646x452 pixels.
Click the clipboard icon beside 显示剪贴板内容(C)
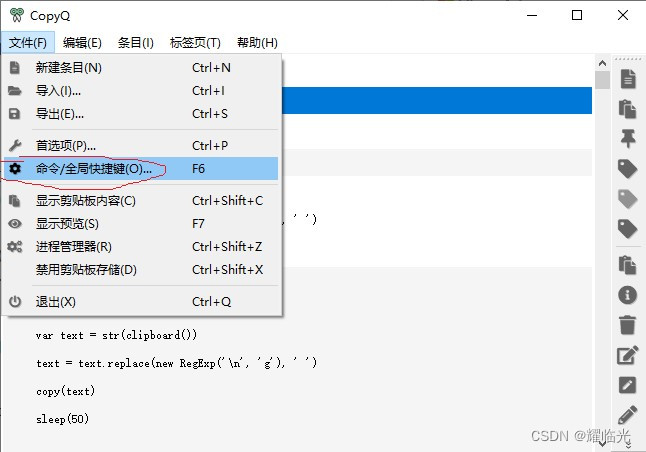[14, 201]
